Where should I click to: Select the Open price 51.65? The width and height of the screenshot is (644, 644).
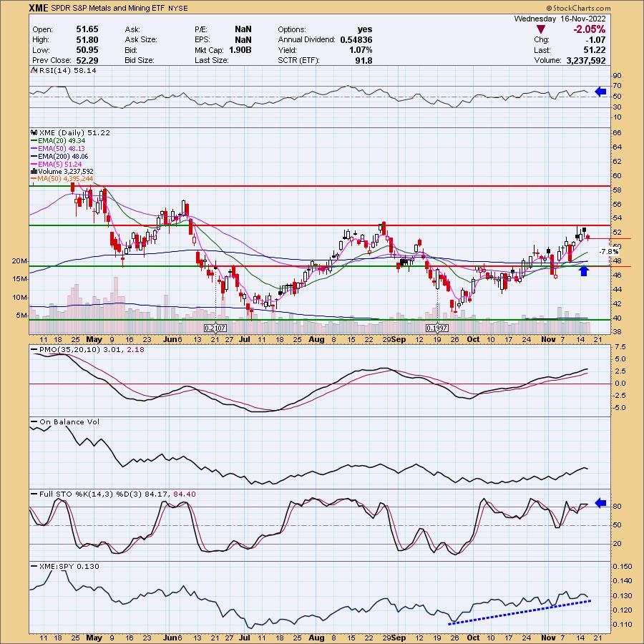click(x=87, y=29)
